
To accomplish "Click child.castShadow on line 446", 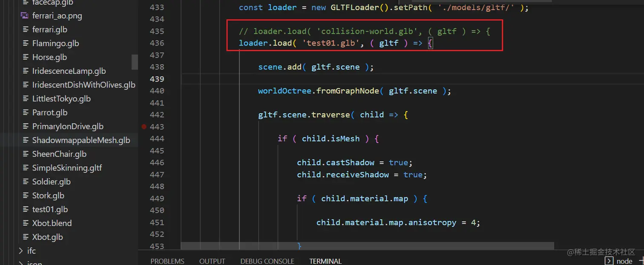I will tap(336, 162).
